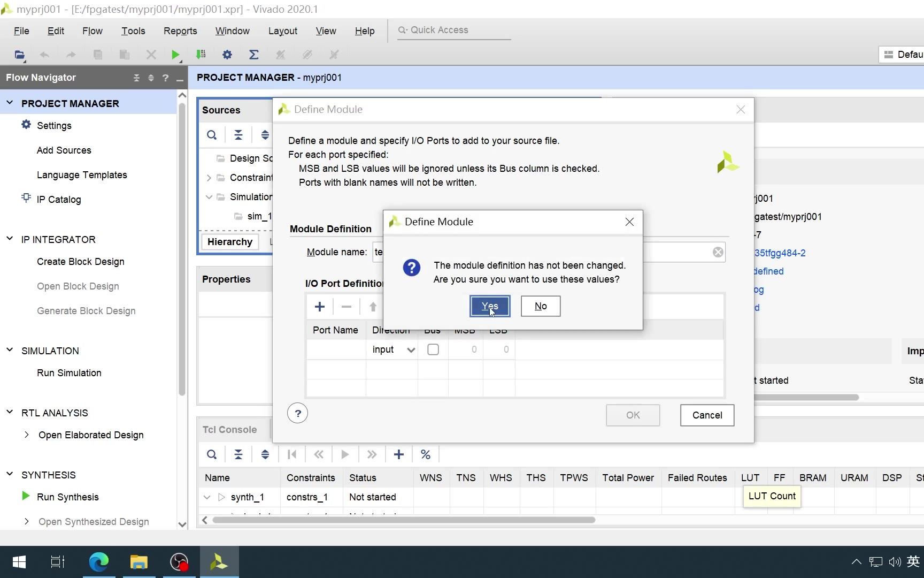924x578 pixels.
Task: Click the Program Device toolbar icon
Action: coord(201,55)
